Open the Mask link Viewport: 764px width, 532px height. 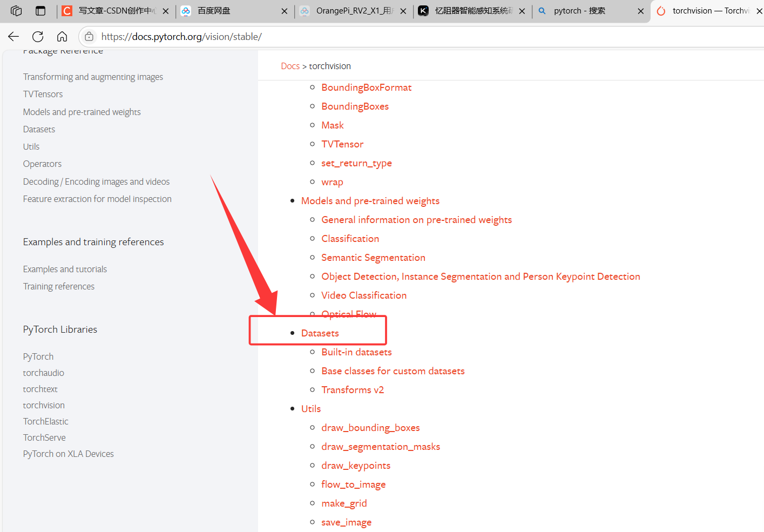(x=333, y=125)
